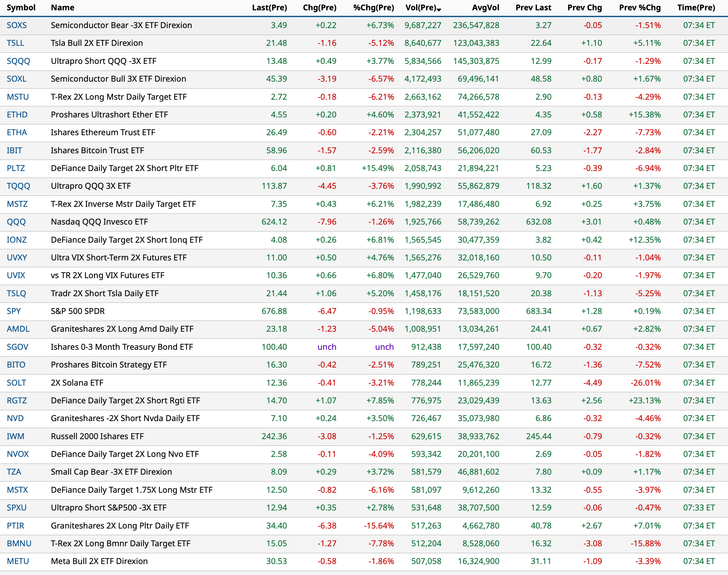Open the SPY symbol link
The image size is (728, 575).
(14, 311)
